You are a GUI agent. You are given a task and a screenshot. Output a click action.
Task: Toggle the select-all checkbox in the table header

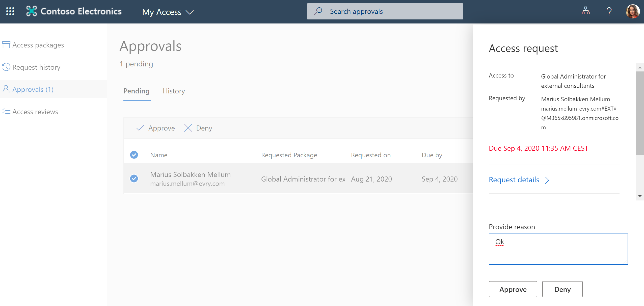pos(134,155)
